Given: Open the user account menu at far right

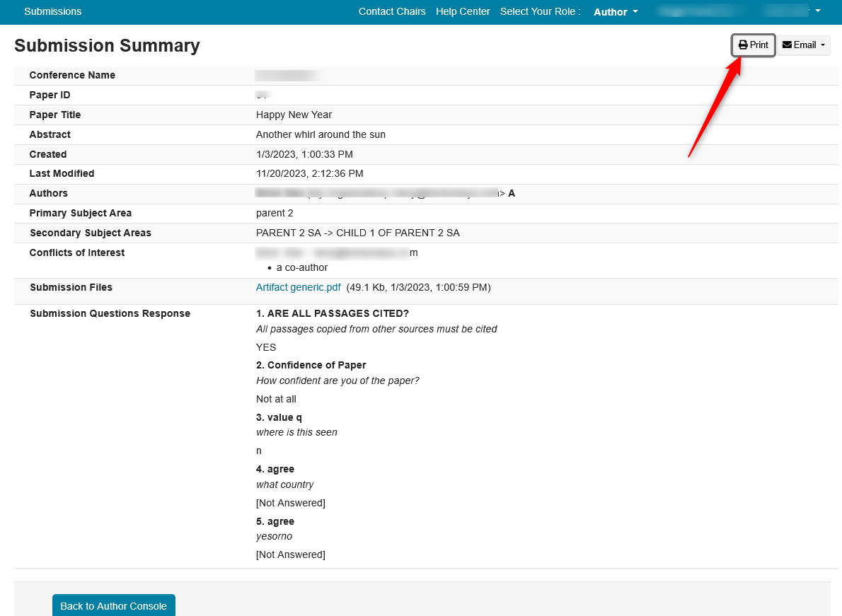Looking at the screenshot, I should coord(792,11).
